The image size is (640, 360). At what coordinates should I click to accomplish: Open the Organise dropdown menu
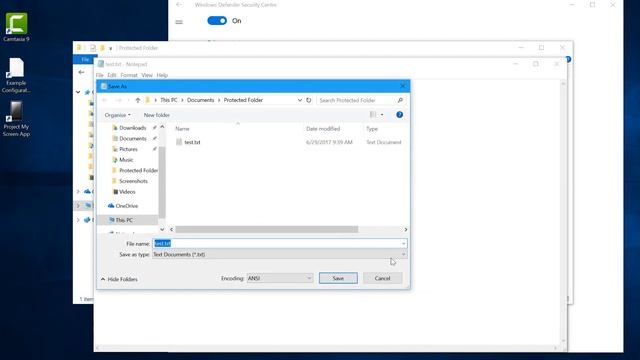point(118,115)
